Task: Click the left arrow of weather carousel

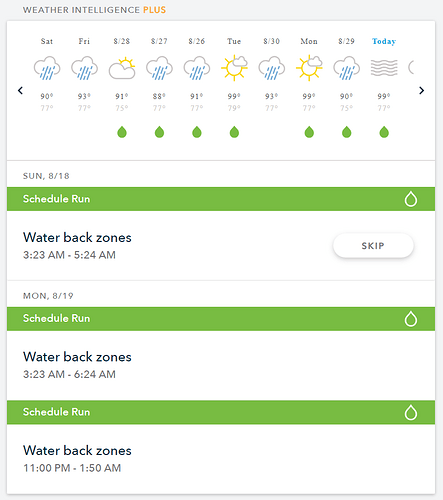Action: coord(20,90)
